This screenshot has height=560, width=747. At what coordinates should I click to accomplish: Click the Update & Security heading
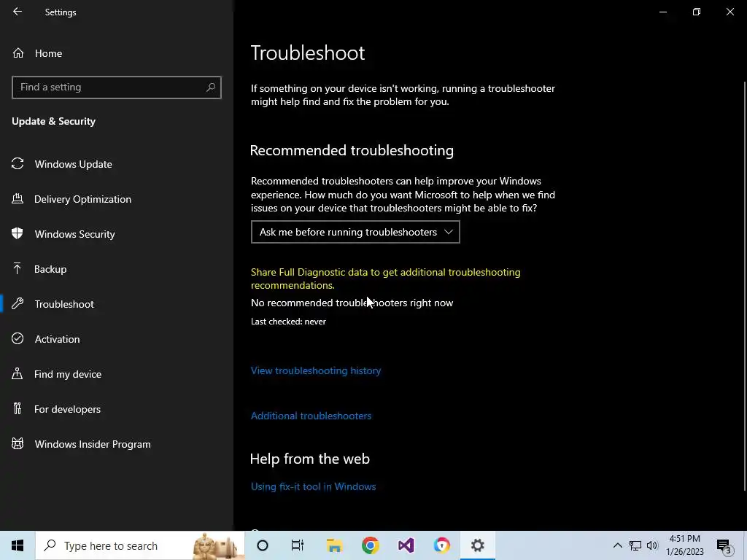(53, 122)
